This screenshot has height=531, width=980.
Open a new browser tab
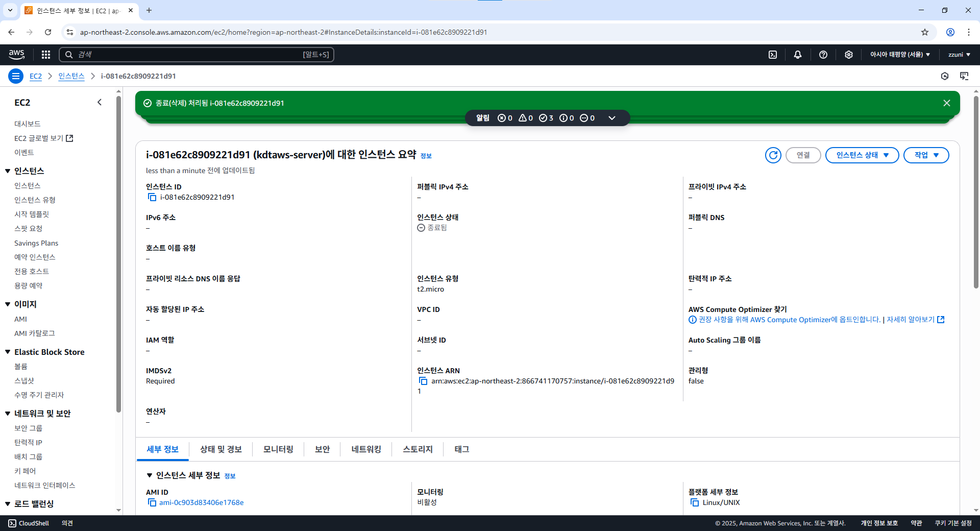coord(149,10)
